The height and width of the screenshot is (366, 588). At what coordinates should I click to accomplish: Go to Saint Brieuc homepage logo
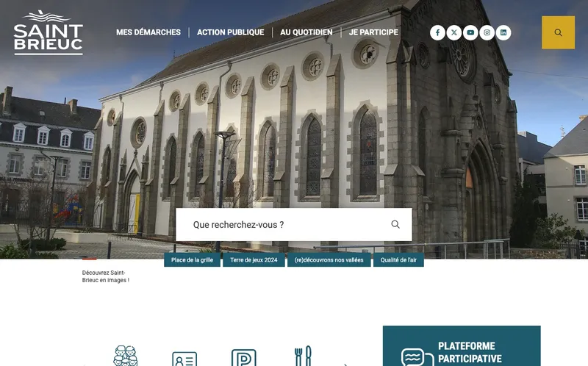[49, 32]
